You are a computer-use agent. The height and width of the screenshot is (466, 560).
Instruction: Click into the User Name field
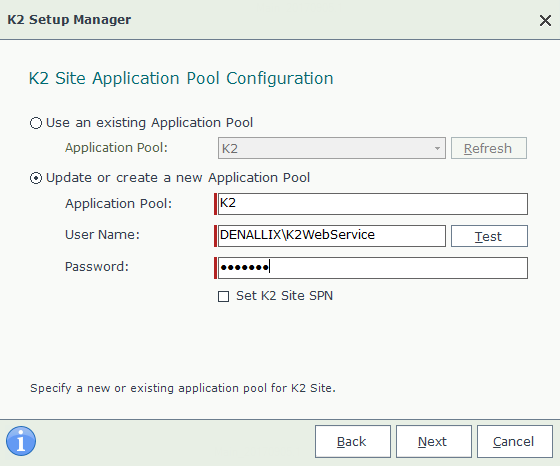pos(331,236)
